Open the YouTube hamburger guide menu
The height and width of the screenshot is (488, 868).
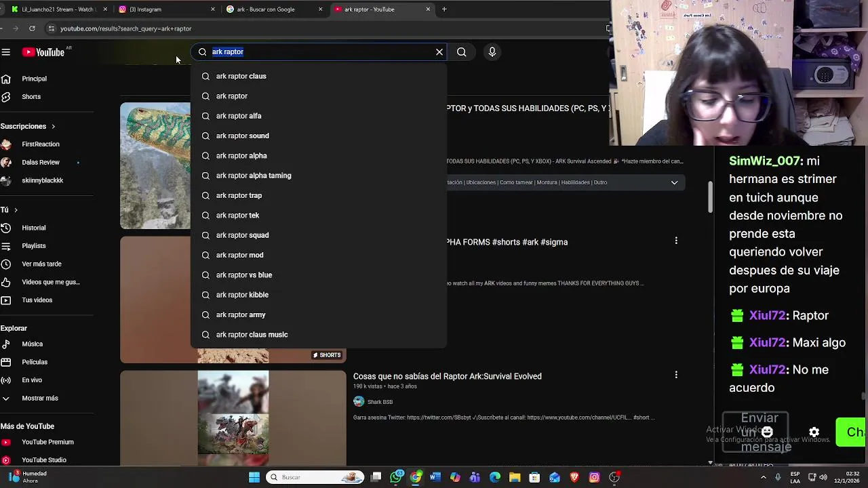(5, 52)
